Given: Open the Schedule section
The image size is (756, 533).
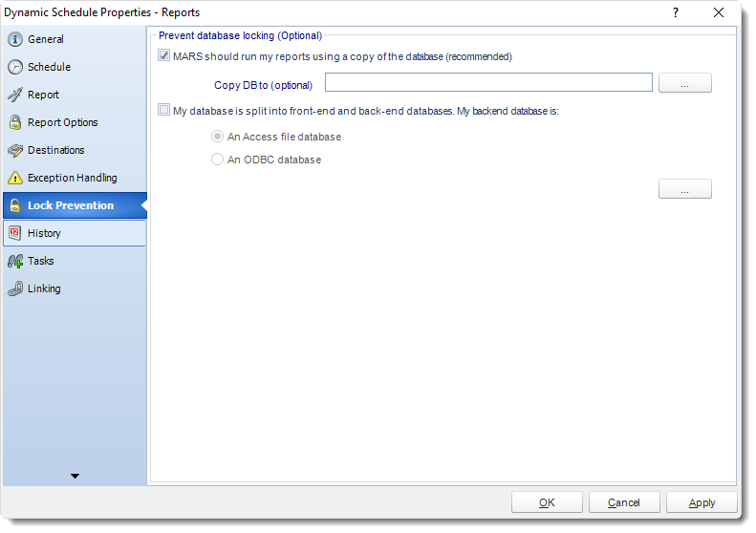Looking at the screenshot, I should click(x=75, y=67).
